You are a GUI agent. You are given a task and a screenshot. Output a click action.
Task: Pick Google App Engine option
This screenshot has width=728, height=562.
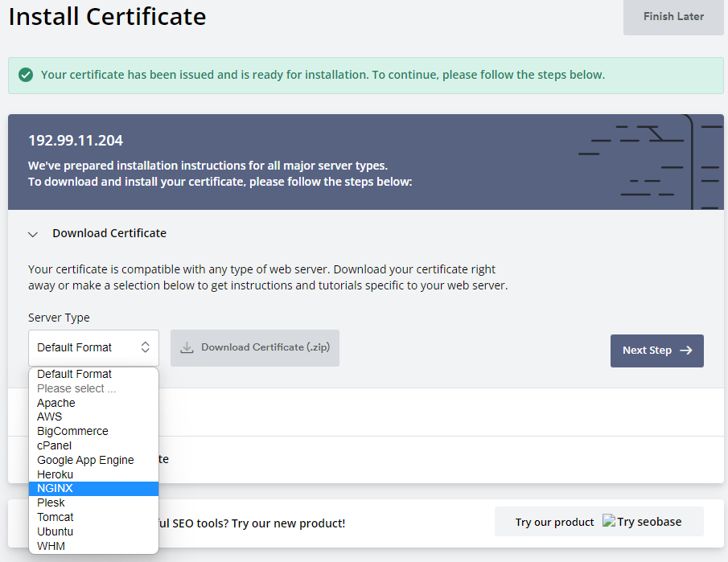[x=94, y=460]
